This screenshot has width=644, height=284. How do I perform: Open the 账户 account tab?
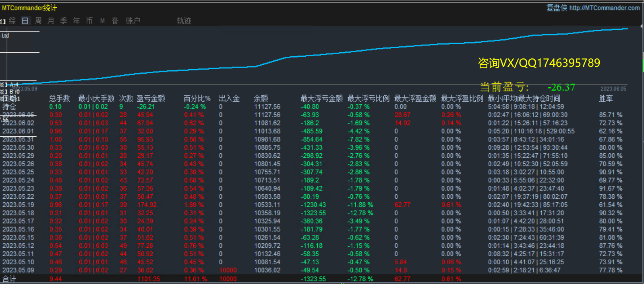(x=133, y=21)
